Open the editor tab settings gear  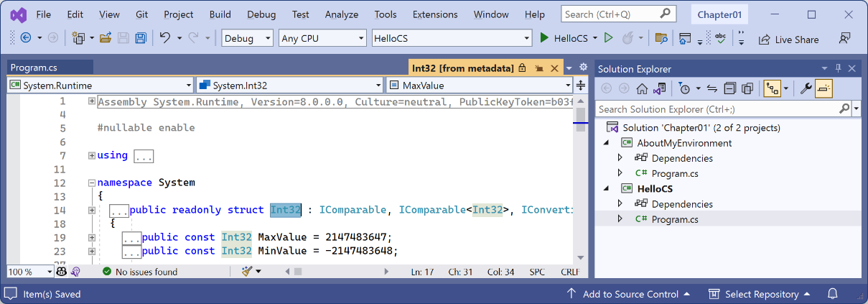[x=583, y=68]
